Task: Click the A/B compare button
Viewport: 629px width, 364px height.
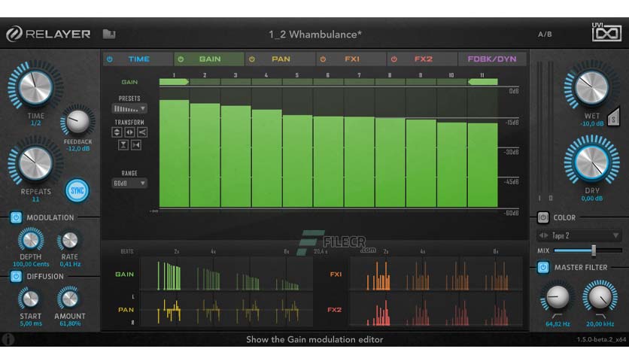Action: click(545, 35)
